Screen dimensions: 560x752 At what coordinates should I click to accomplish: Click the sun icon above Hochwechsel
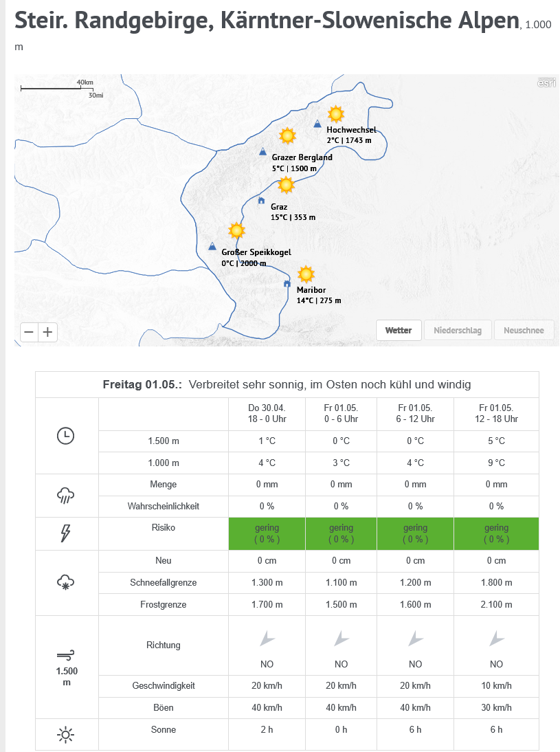pyautogui.click(x=335, y=114)
